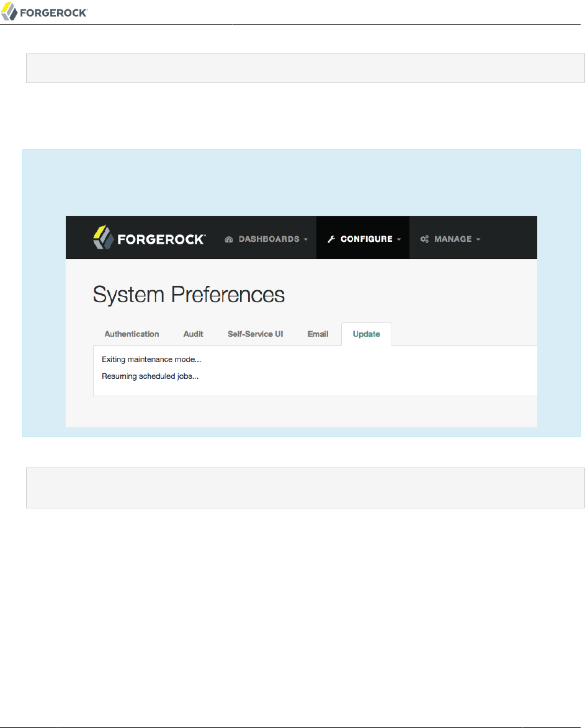Switch to the Audit tab

(194, 334)
